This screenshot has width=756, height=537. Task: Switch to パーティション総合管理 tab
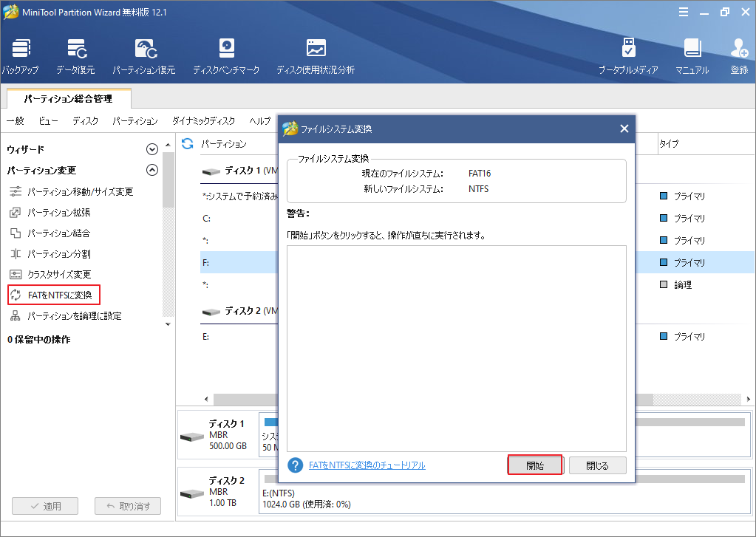coord(68,98)
